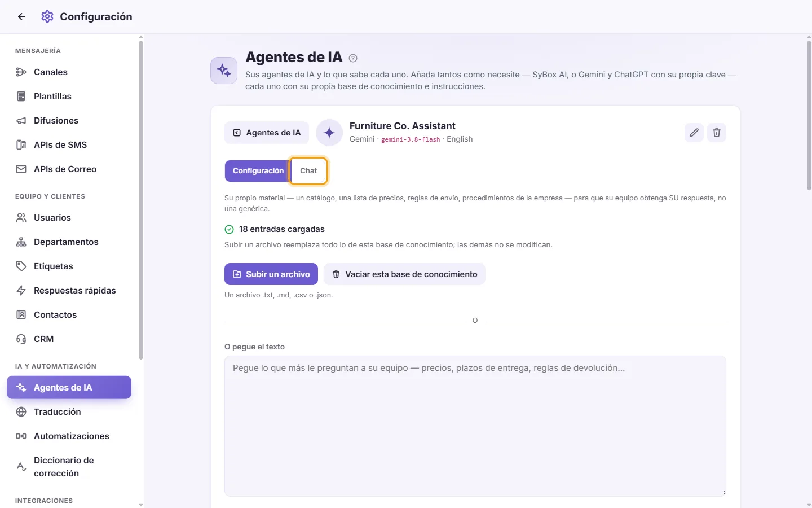Click the Respuestas rápidas lightning icon
812x508 pixels.
pos(21,291)
